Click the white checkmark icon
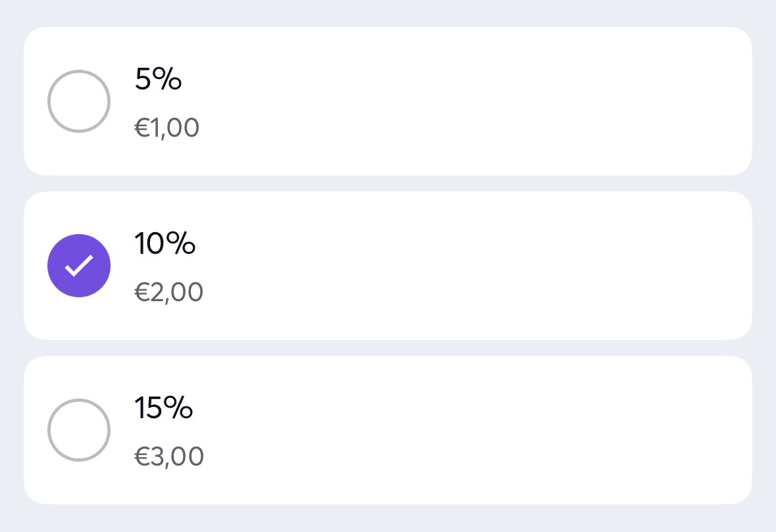Screen dimensions: 776x532 pos(79,266)
